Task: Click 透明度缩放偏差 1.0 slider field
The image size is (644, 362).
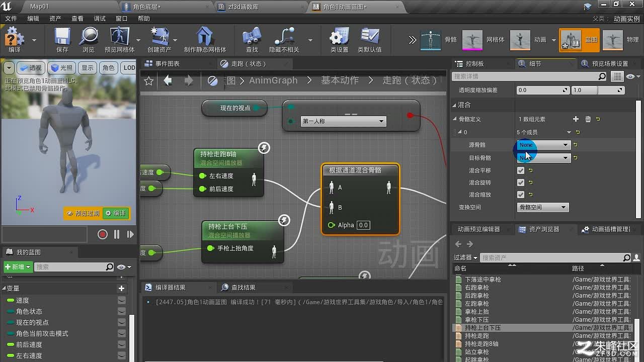Action: tap(598, 90)
